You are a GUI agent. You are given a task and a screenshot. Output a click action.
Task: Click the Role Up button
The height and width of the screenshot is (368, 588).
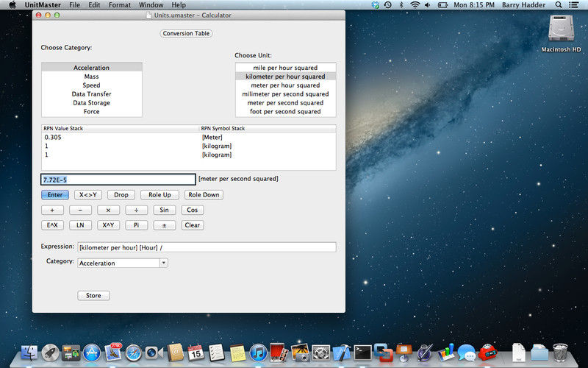coord(159,194)
